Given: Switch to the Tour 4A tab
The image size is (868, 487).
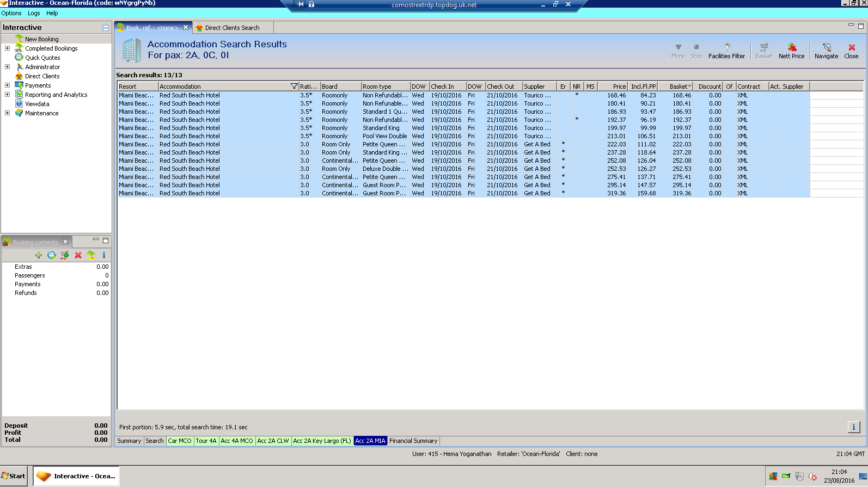Looking at the screenshot, I should (x=206, y=441).
